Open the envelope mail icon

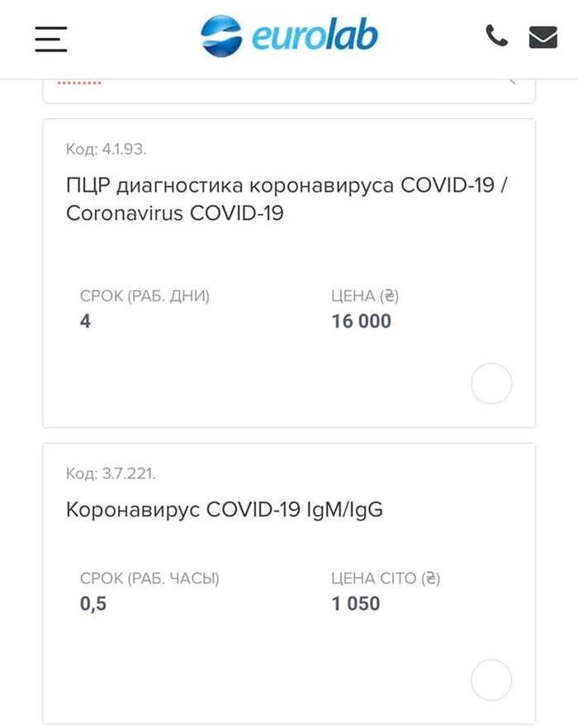pyautogui.click(x=542, y=37)
